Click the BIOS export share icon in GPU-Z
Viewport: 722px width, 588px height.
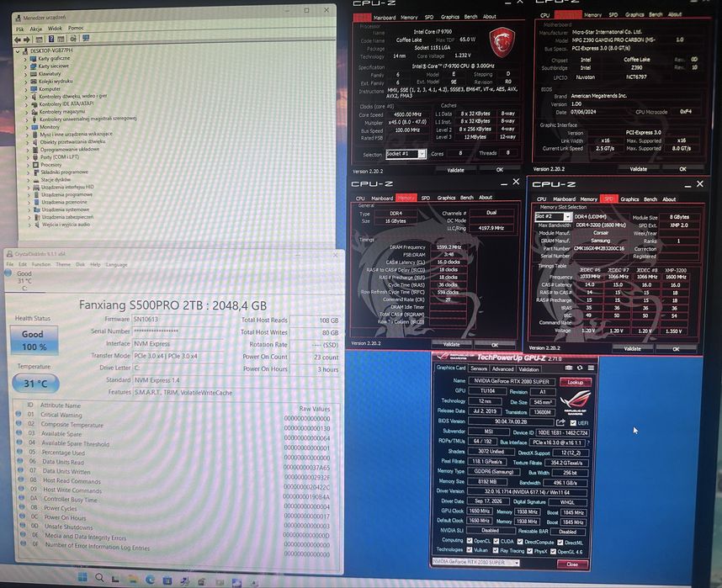click(560, 422)
